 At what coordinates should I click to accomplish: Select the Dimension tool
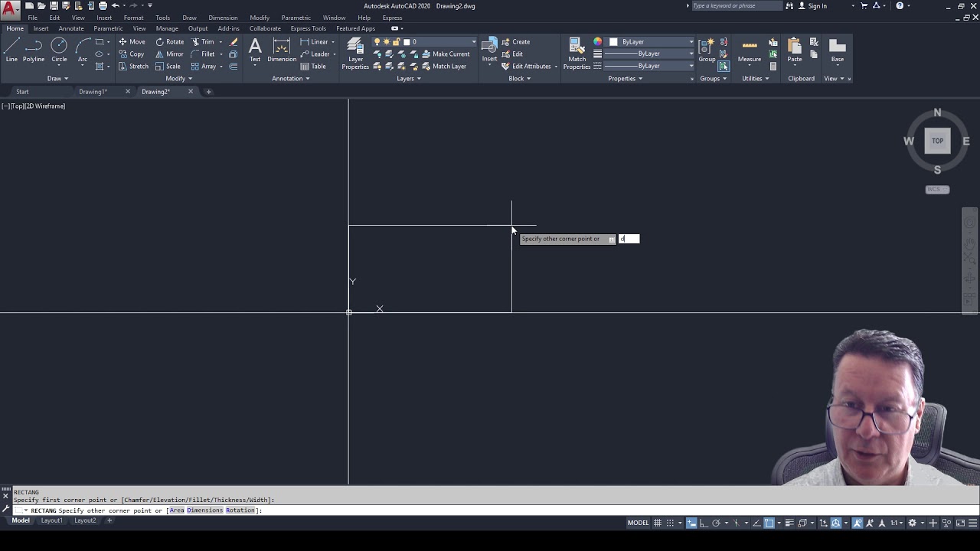pos(282,51)
